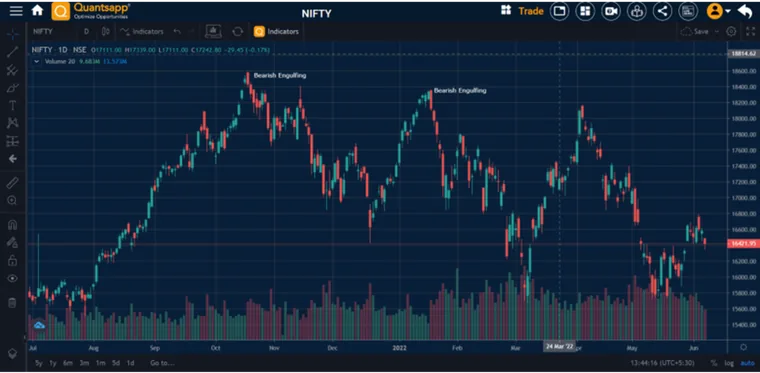
Task: Open the gift rewards icon
Action: (636, 11)
